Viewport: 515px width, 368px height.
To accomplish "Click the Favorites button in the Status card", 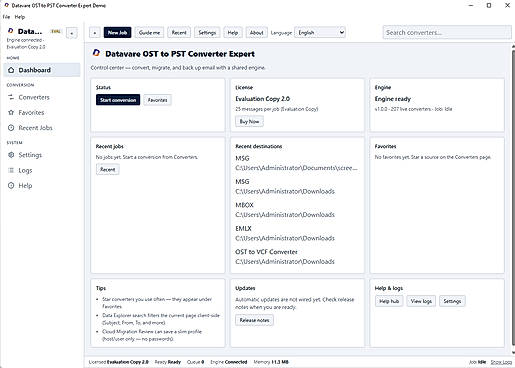I will [157, 100].
